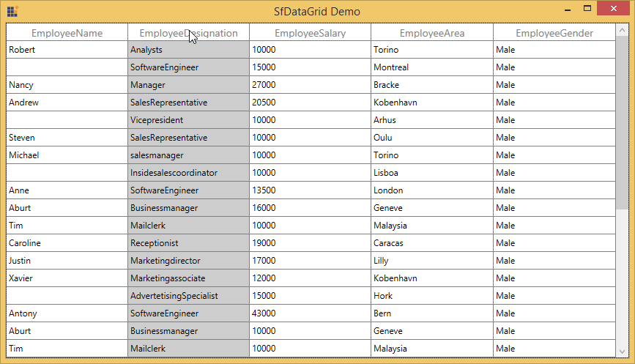Image resolution: width=635 pixels, height=364 pixels.
Task: Click the London area cell
Action: 431,190
